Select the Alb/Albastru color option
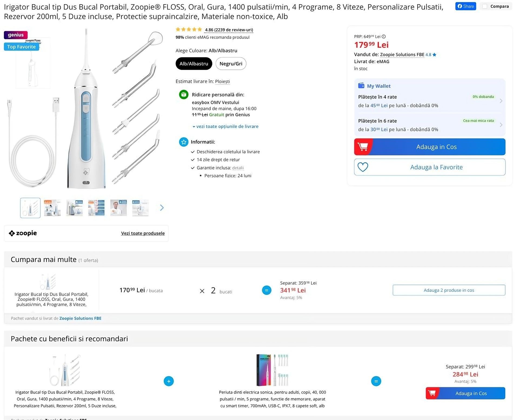 coord(194,64)
